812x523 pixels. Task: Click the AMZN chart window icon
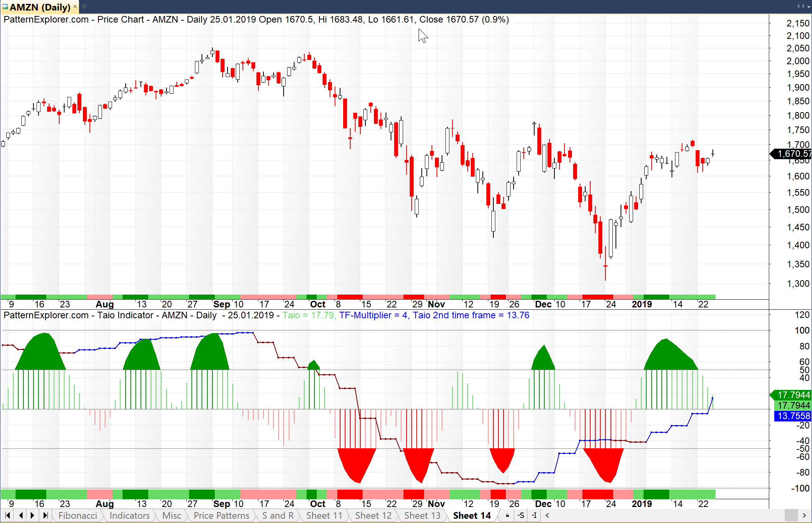tap(5, 7)
